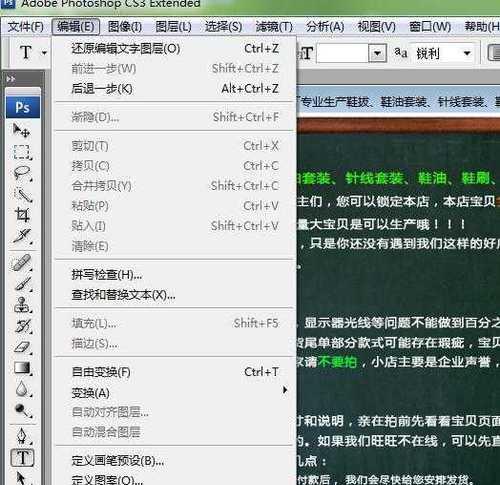Image resolution: width=500 pixels, height=485 pixels.
Task: Choose 查找和替换文本(X)... menu item
Action: [x=175, y=295]
